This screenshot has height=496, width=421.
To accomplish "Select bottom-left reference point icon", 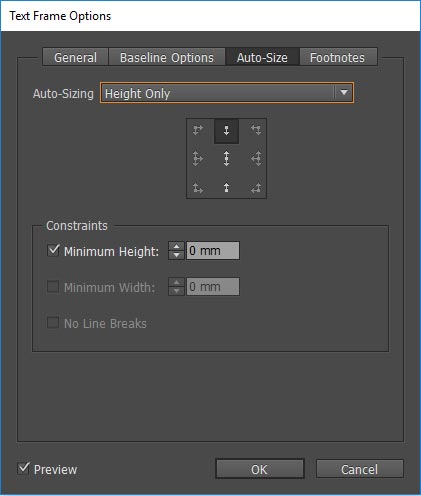I will [198, 188].
